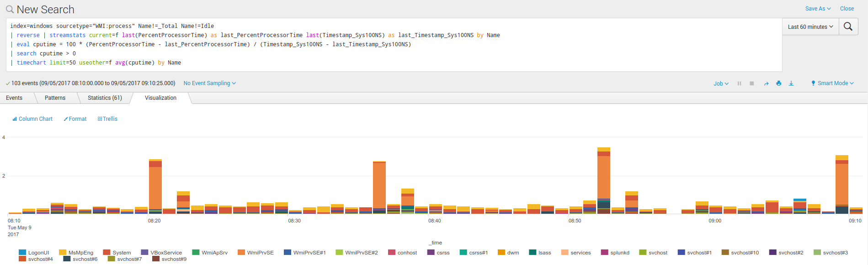Expand the Smart Mode dropdown
The width and height of the screenshot is (868, 265).
[832, 83]
